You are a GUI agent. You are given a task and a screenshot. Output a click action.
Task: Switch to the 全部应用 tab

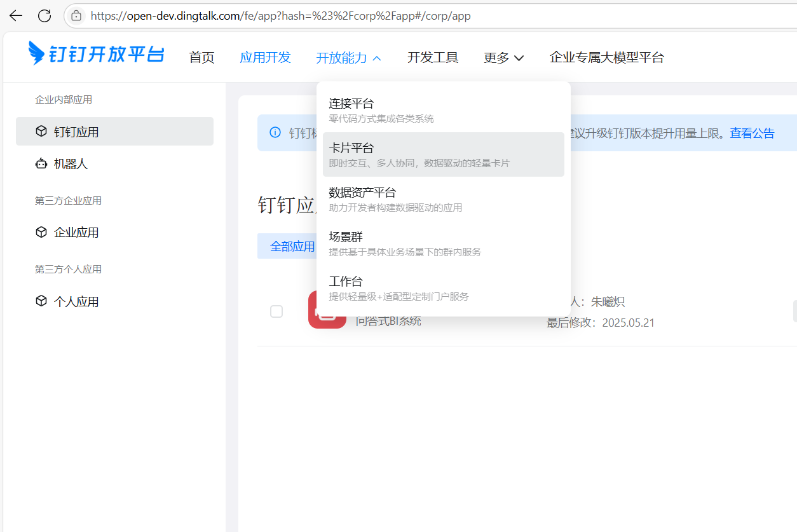point(291,247)
